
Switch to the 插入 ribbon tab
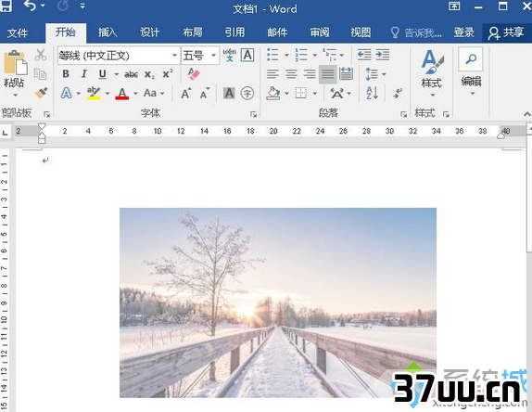tap(108, 32)
